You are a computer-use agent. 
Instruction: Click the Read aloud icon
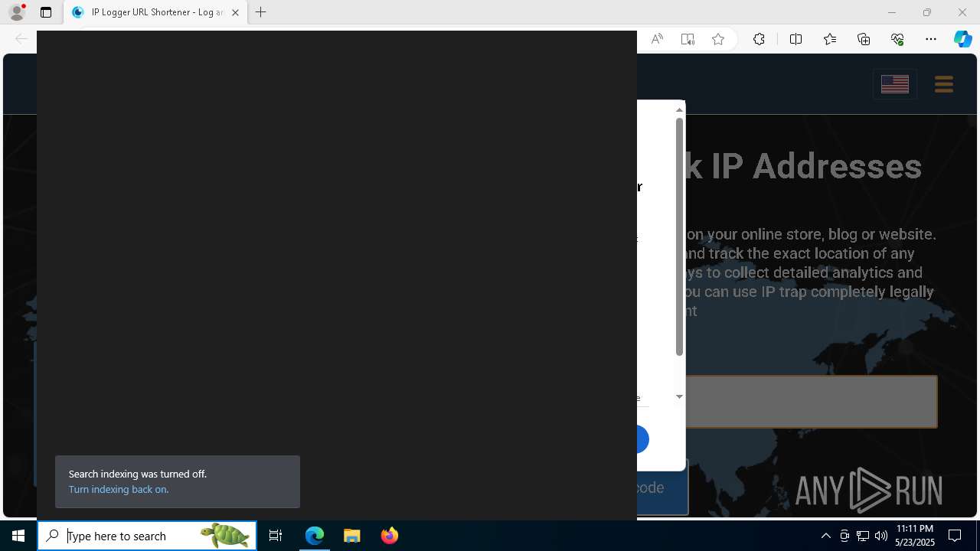pos(657,39)
